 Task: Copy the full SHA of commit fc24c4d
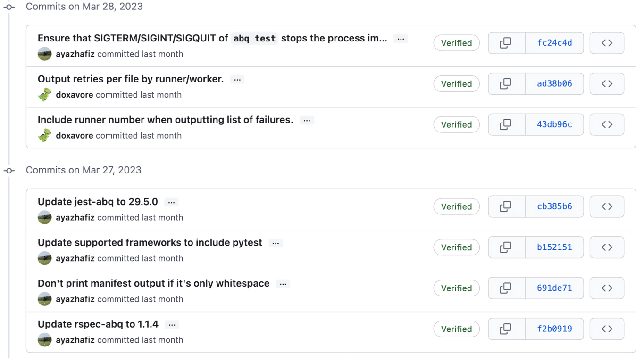click(x=506, y=43)
